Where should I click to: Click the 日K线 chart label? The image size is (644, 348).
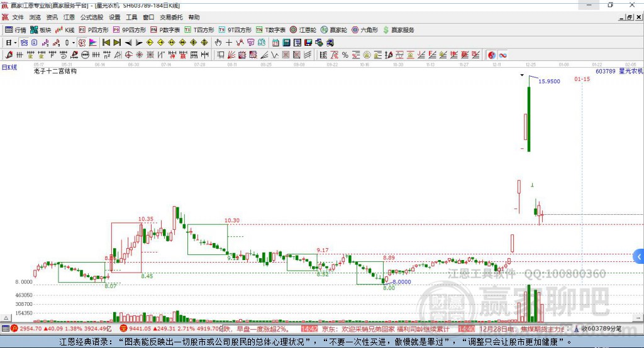point(9,67)
